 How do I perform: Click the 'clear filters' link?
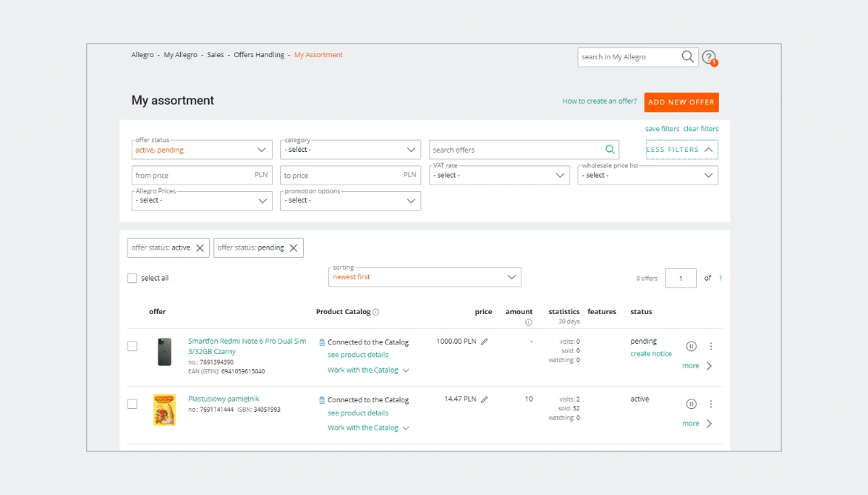pos(701,129)
